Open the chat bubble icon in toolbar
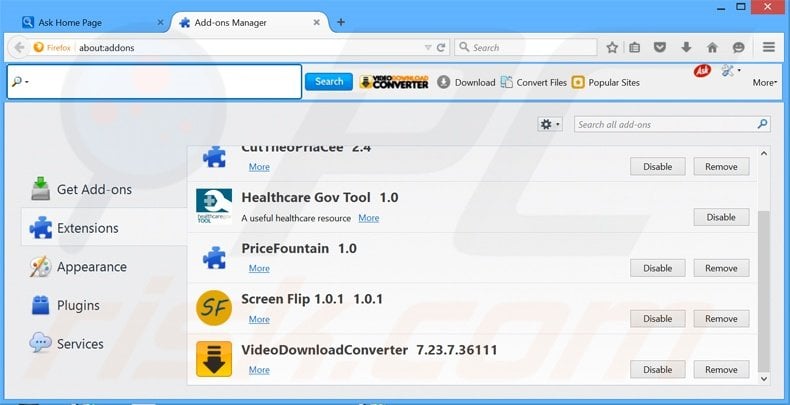The width and height of the screenshot is (790, 405). (739, 47)
